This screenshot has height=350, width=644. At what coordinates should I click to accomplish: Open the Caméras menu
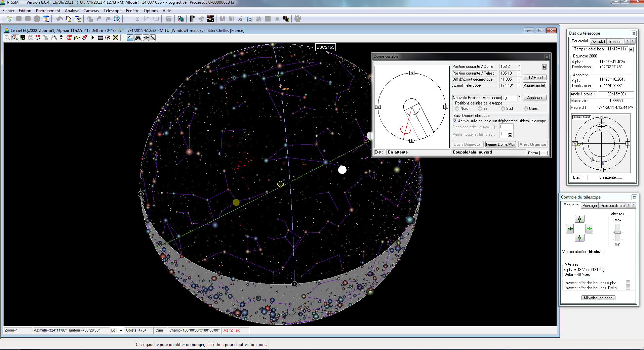click(x=91, y=11)
